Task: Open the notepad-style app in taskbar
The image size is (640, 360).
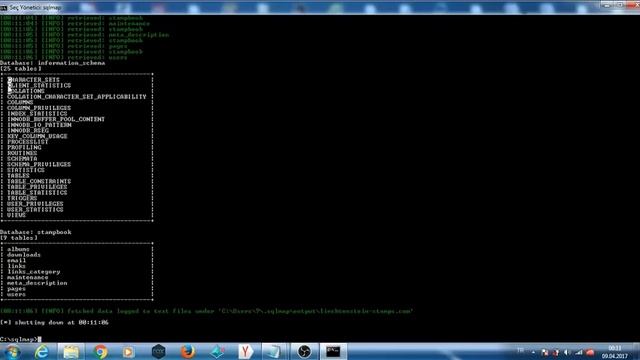Action: 274,351
